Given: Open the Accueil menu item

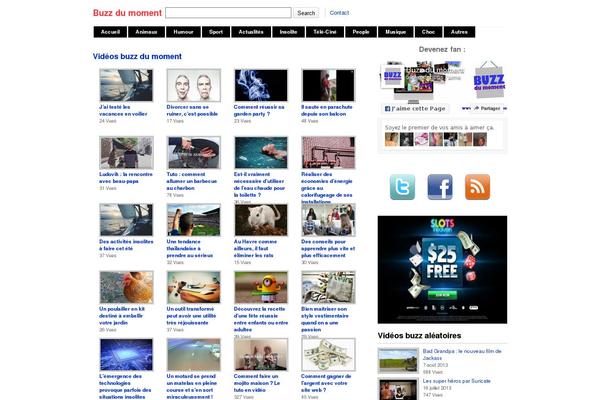Looking at the screenshot, I should pos(110,32).
